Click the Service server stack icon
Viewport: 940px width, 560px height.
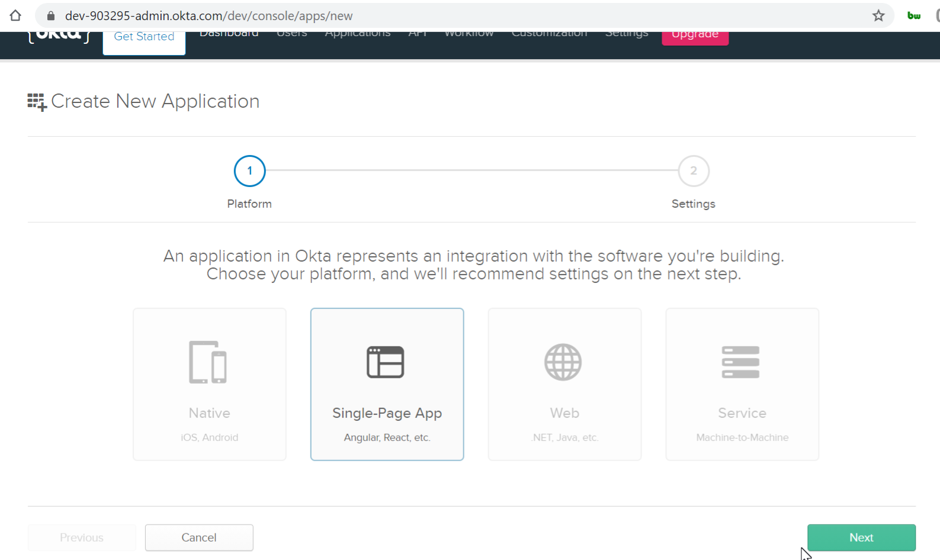pos(741,362)
